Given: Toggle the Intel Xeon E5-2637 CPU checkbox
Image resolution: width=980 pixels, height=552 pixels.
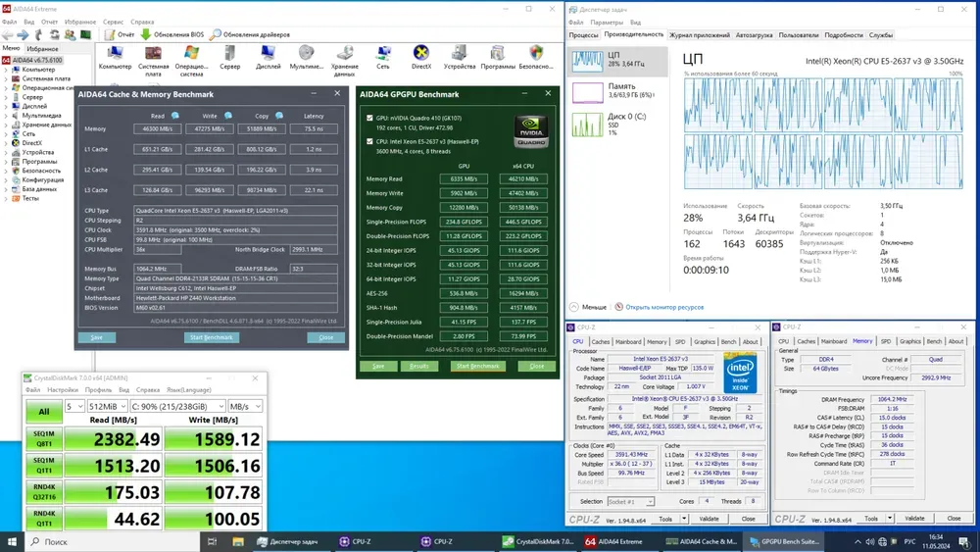Looking at the screenshot, I should click(369, 140).
